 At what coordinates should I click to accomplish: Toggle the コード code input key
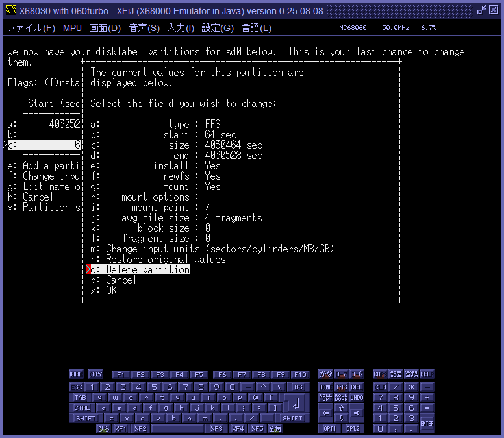[357, 374]
